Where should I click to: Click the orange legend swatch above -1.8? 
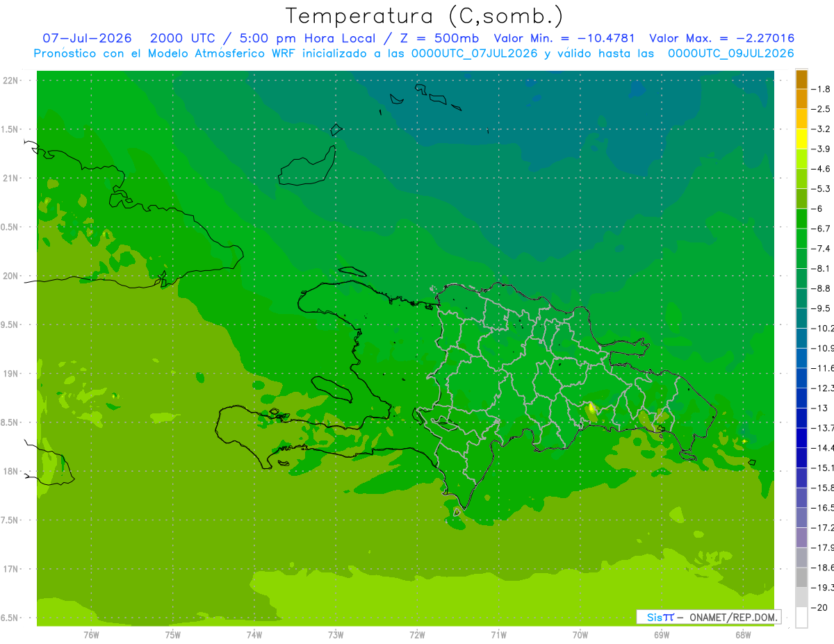coord(801,80)
